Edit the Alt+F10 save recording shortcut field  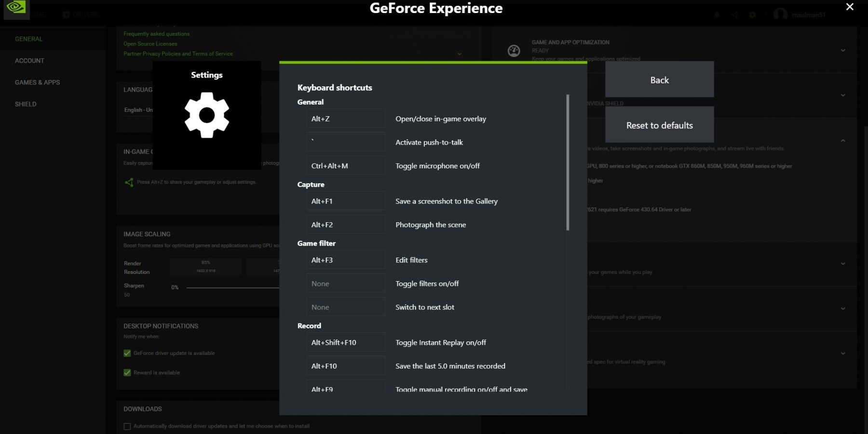346,366
